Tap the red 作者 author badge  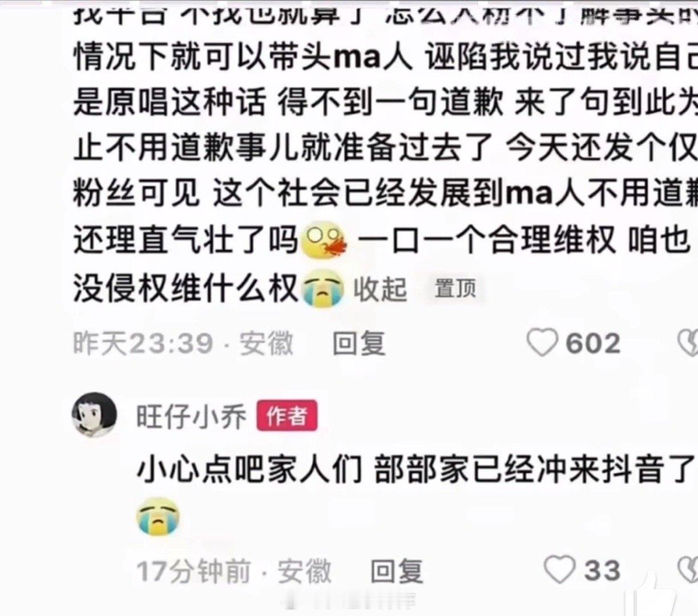(287, 416)
